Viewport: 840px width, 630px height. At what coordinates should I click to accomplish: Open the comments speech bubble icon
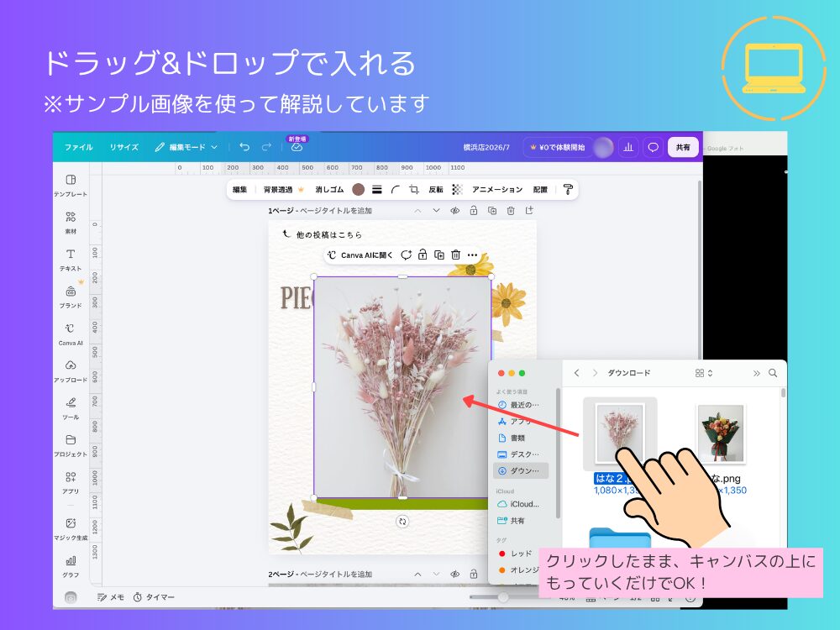tap(653, 147)
